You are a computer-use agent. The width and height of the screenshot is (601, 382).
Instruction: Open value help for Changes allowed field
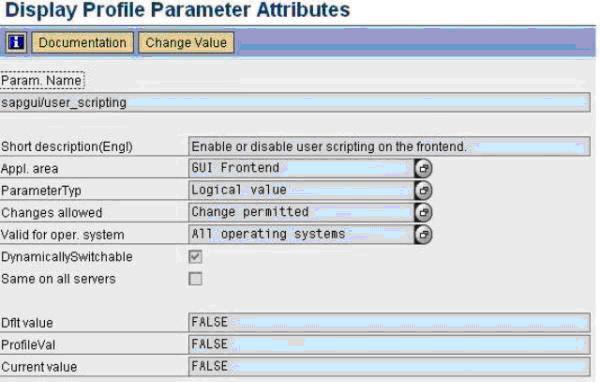[423, 212]
